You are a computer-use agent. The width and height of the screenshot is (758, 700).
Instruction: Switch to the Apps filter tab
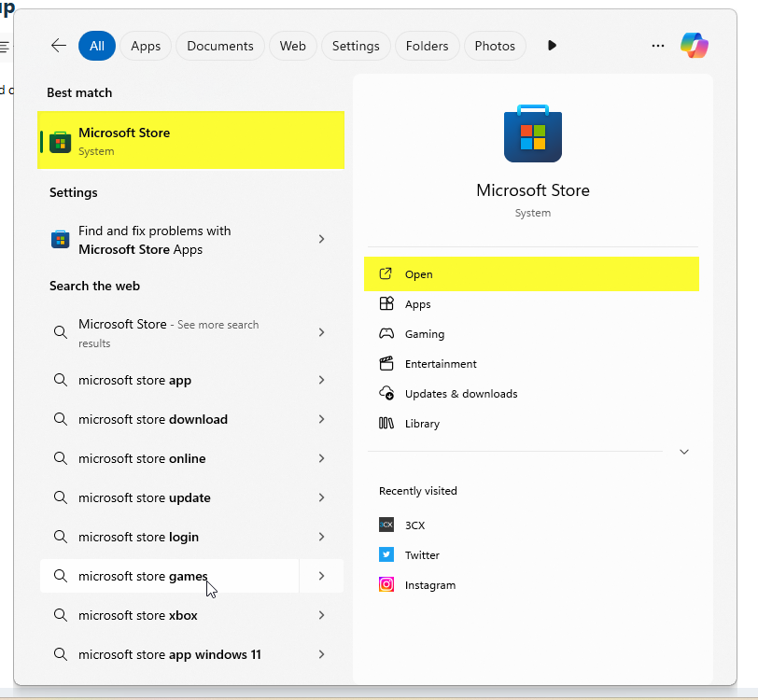click(x=146, y=46)
